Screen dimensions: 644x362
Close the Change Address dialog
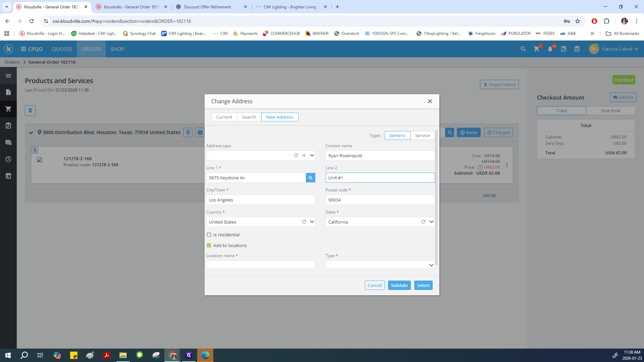(x=430, y=101)
